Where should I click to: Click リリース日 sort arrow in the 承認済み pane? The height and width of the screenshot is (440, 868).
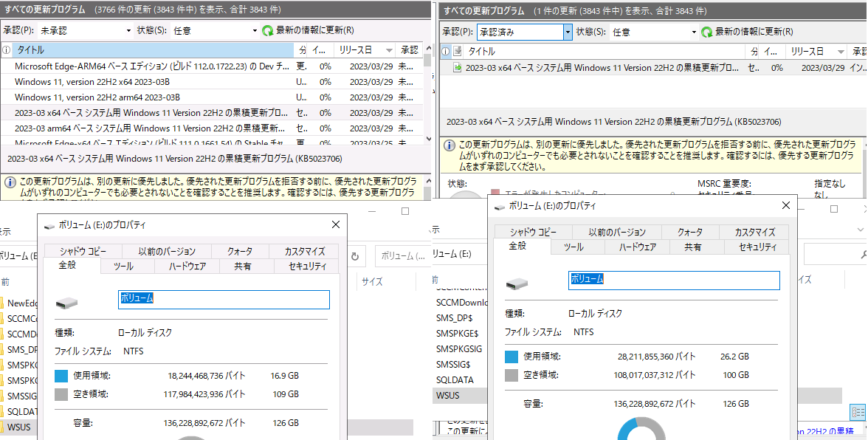coord(841,52)
